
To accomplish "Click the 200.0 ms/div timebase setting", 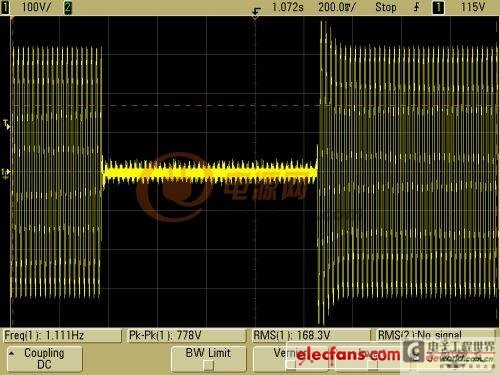I will [337, 7].
